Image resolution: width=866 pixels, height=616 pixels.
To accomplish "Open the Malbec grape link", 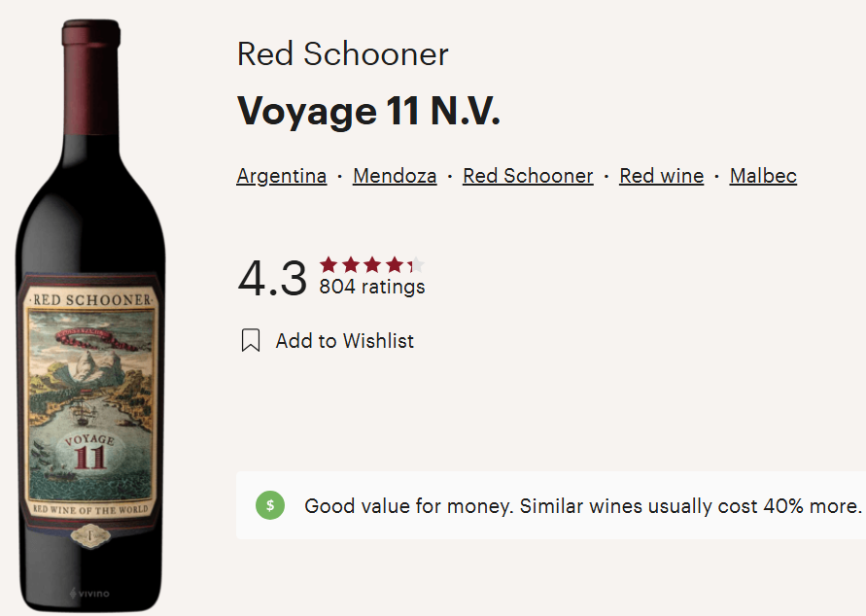I will pyautogui.click(x=763, y=176).
